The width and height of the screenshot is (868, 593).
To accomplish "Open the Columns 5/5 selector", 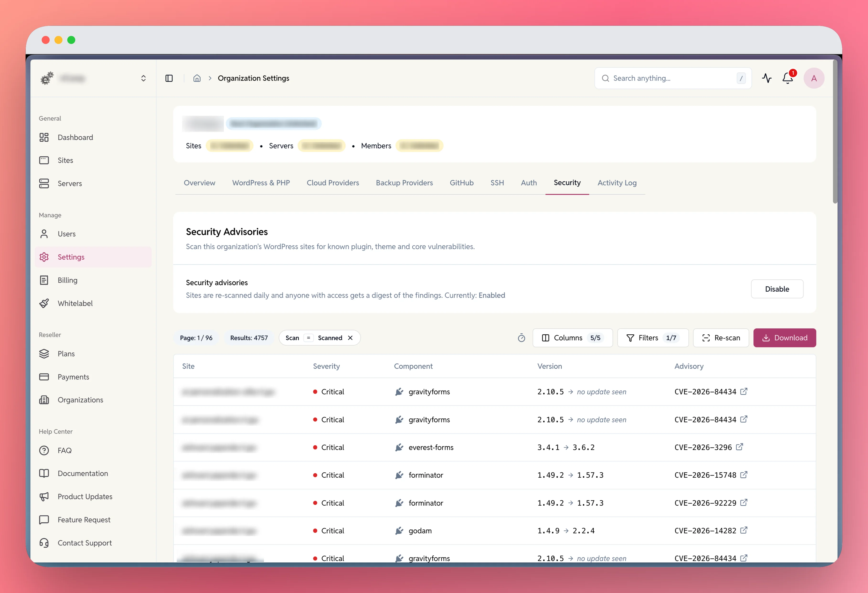I will 573,338.
